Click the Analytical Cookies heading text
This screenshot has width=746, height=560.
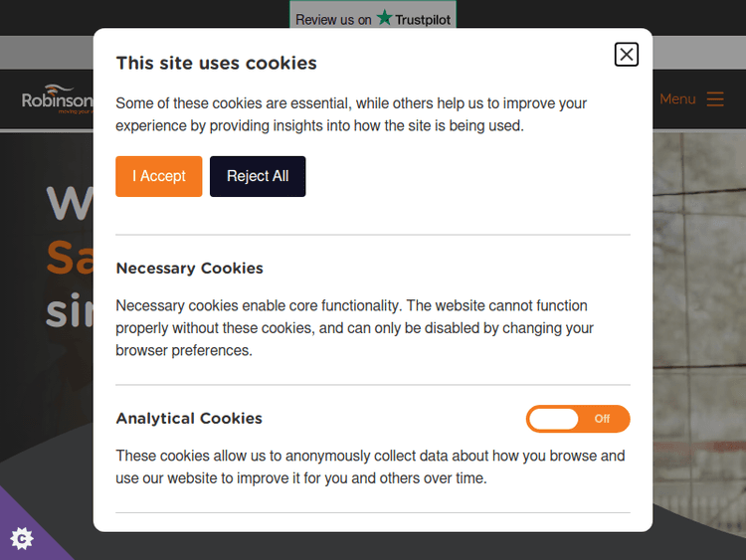189,419
